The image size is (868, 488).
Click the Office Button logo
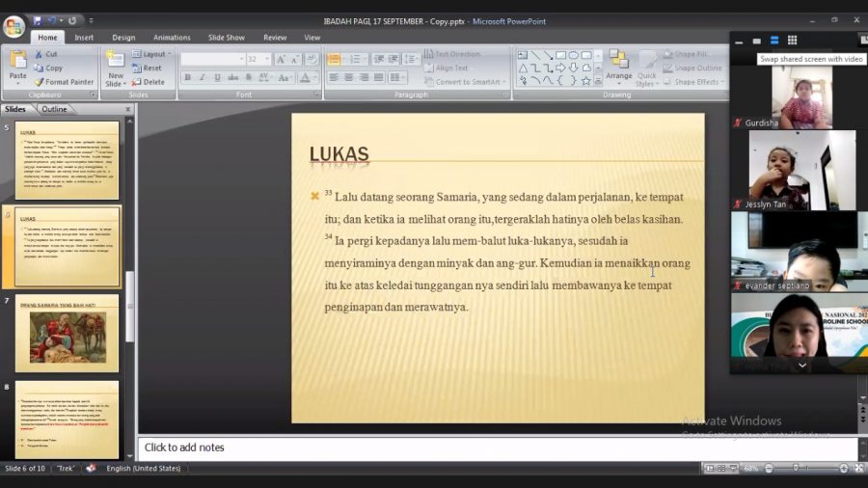pos(14,26)
